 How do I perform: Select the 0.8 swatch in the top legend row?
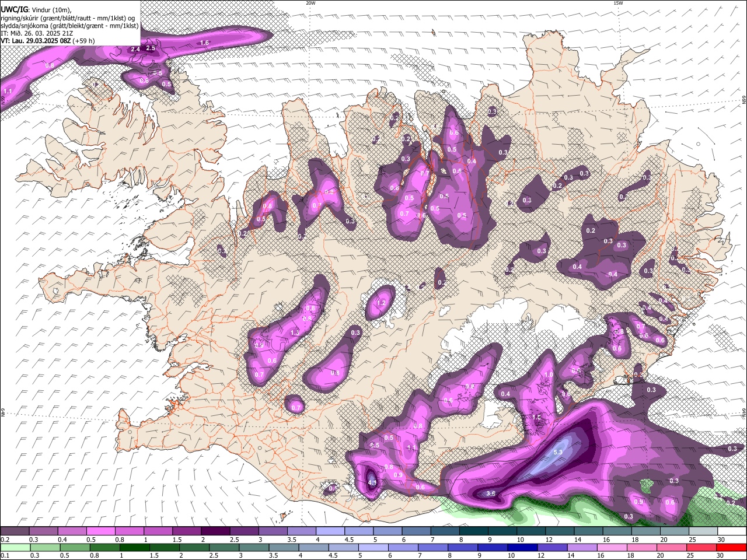pos(129,531)
